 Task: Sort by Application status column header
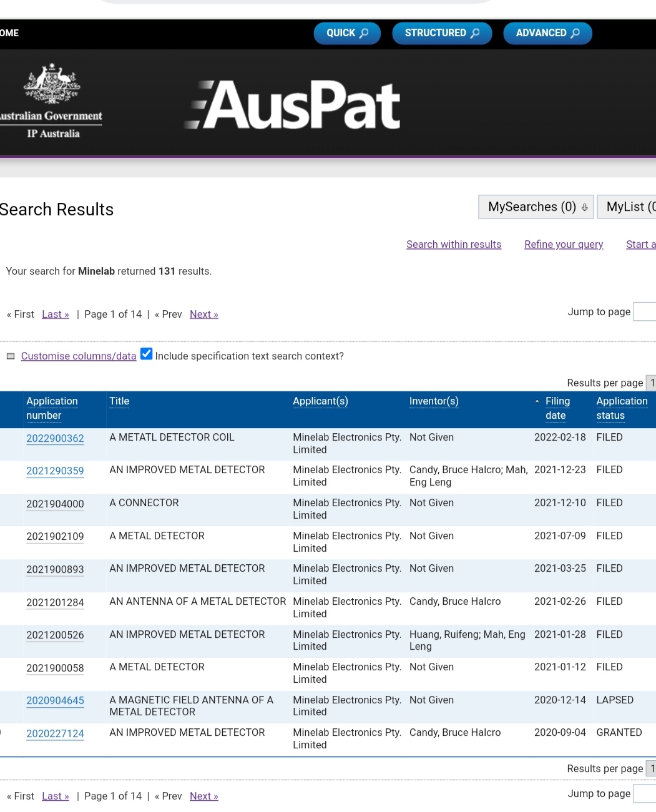pos(621,408)
